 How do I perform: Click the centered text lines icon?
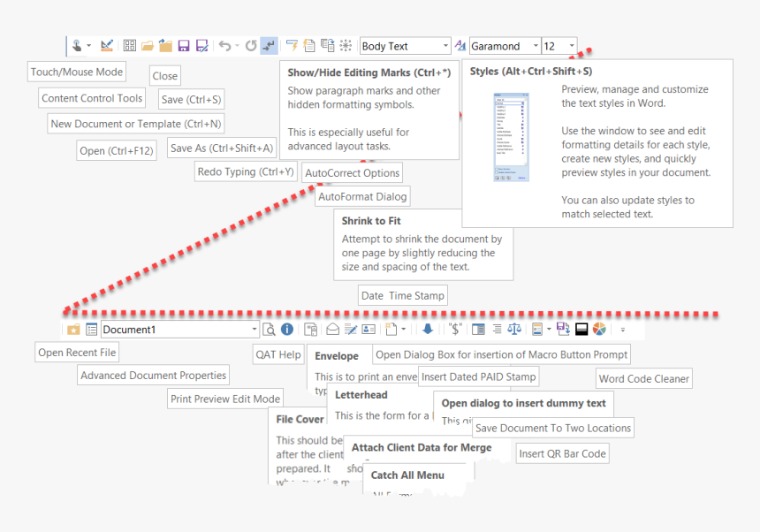pos(497,330)
